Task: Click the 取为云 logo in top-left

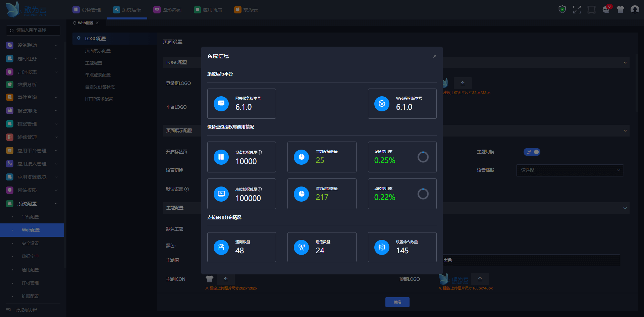Action: point(26,9)
